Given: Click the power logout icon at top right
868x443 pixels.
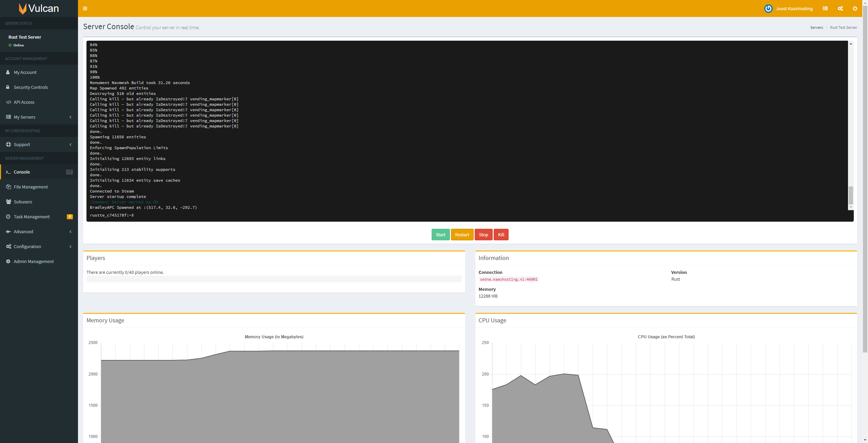Looking at the screenshot, I should tap(855, 8).
